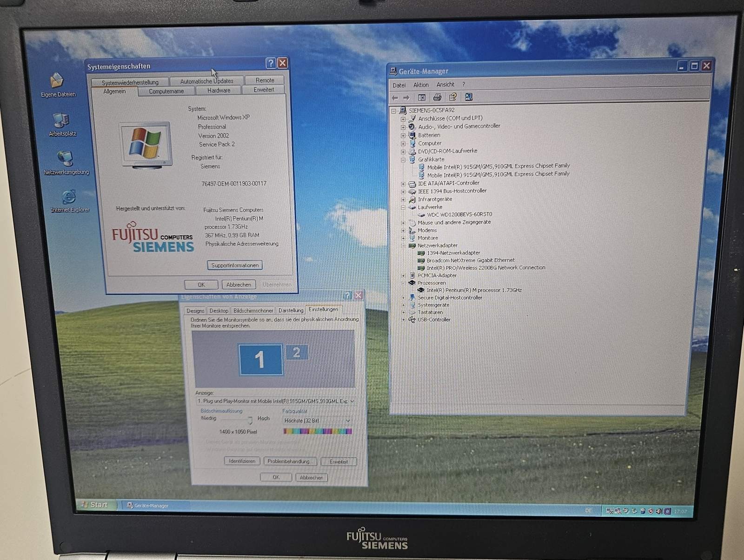The height and width of the screenshot is (560, 744).
Task: Click the SIEMENS-0C5FA92 computer root icon
Action: 403,111
